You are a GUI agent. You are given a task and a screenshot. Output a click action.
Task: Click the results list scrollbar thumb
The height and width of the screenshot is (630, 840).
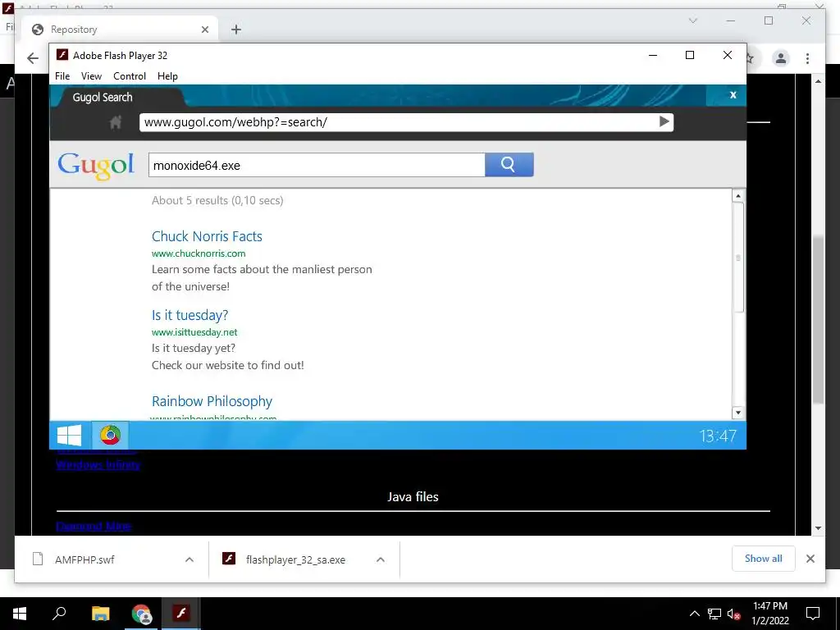738,257
